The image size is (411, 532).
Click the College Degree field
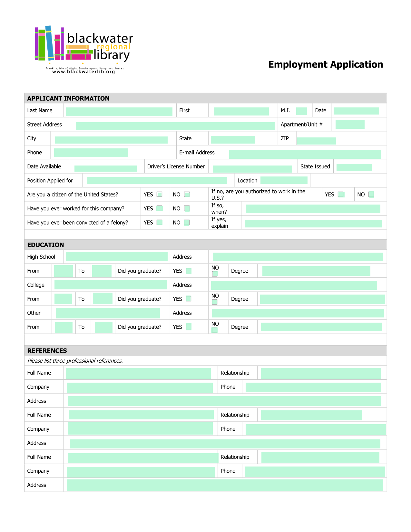click(323, 299)
